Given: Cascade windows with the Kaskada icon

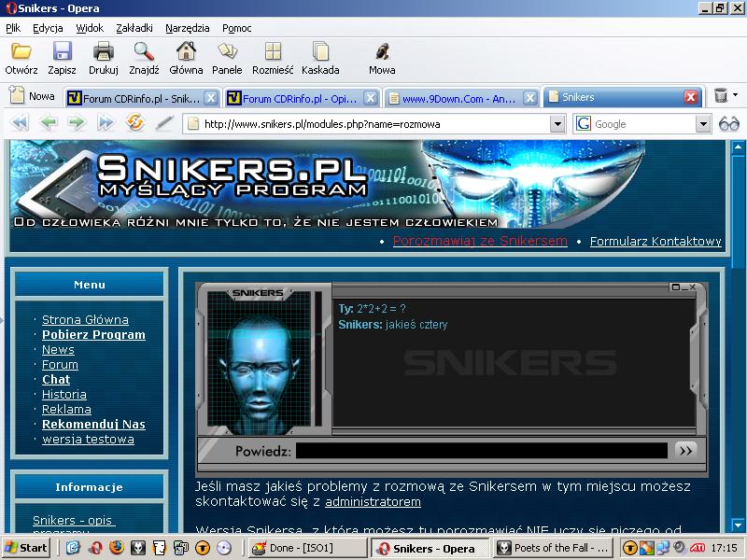Looking at the screenshot, I should (x=320, y=51).
